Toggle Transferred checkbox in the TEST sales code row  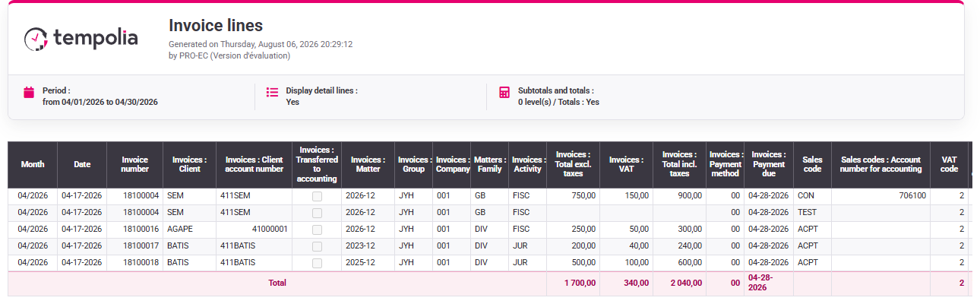[317, 213]
